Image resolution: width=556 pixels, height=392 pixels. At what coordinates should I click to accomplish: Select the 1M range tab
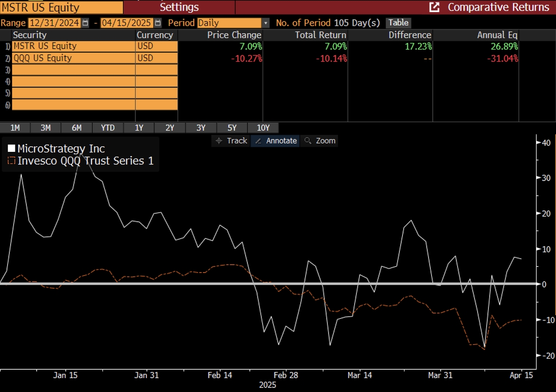point(15,128)
